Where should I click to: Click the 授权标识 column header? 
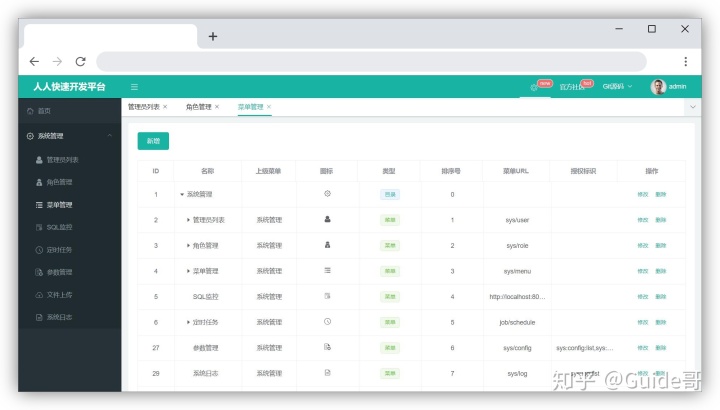coord(583,171)
